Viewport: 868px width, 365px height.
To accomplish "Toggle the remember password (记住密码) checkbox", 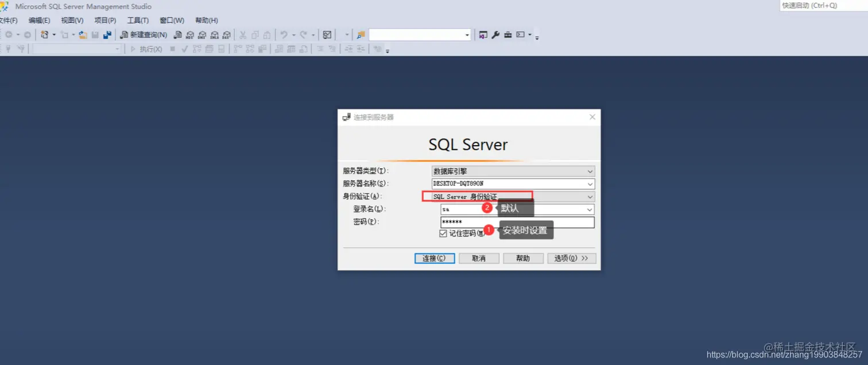I will [x=443, y=234].
